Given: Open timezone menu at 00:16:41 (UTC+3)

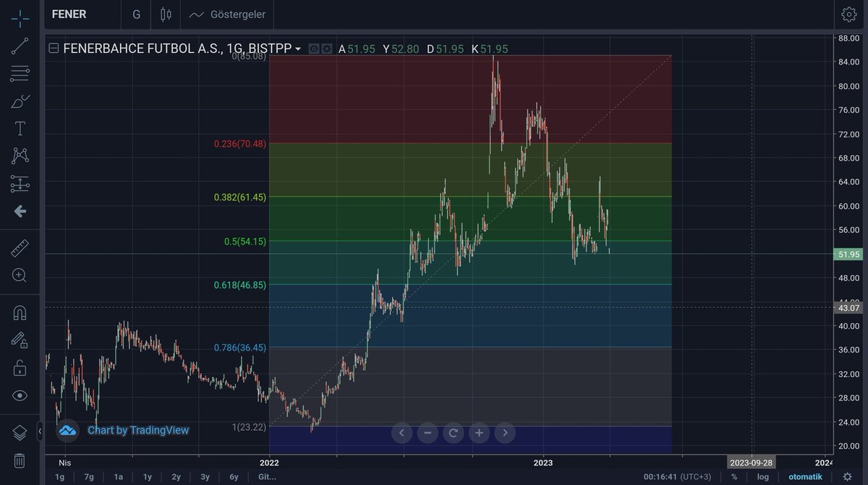Looking at the screenshot, I should point(678,477).
